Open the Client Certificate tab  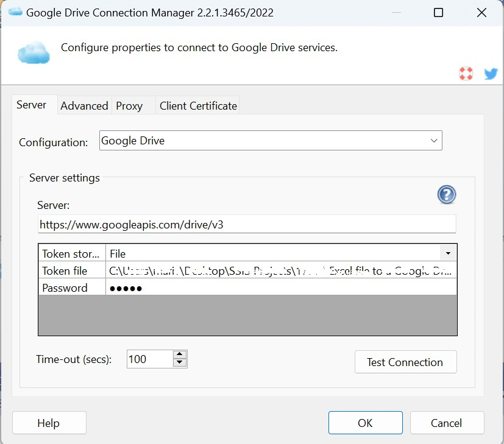(198, 106)
